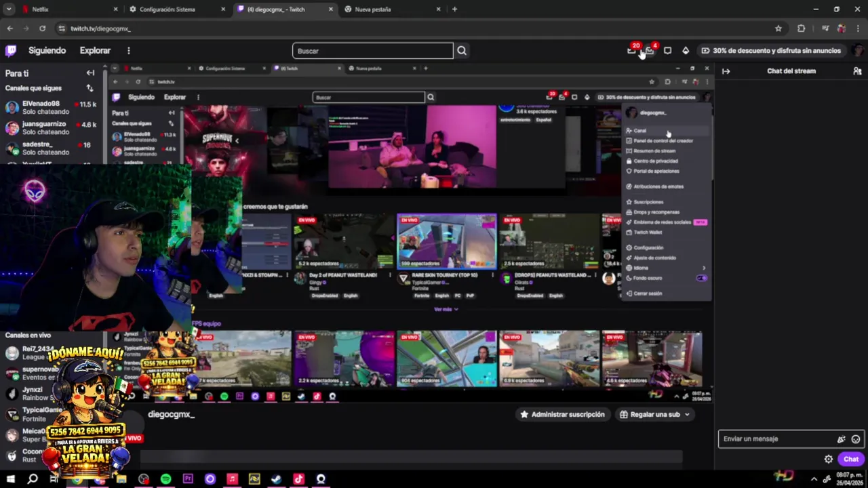This screenshot has width=868, height=488.
Task: Expand Ver más in mirrored stream
Action: tap(446, 309)
